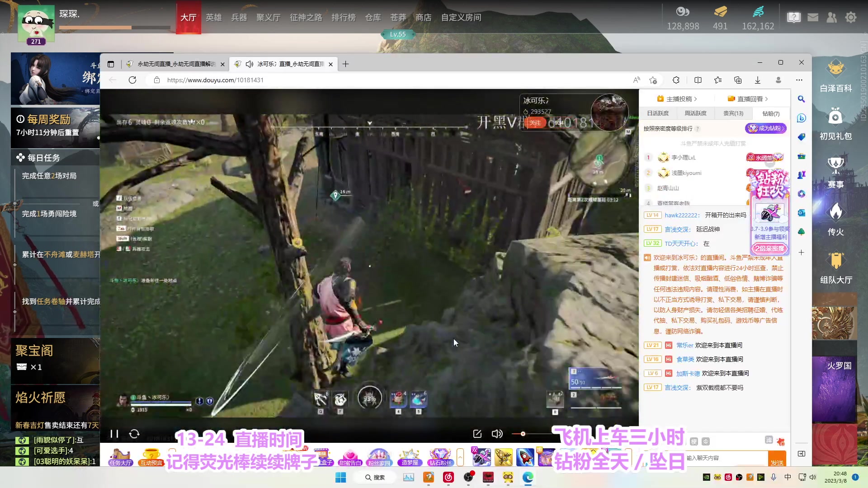The width and height of the screenshot is (868, 488).
Task: Open 组队大厅 team lobby in game
Action: pyautogui.click(x=836, y=267)
